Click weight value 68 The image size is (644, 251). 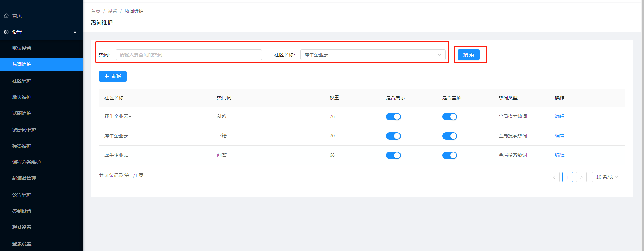[332, 155]
